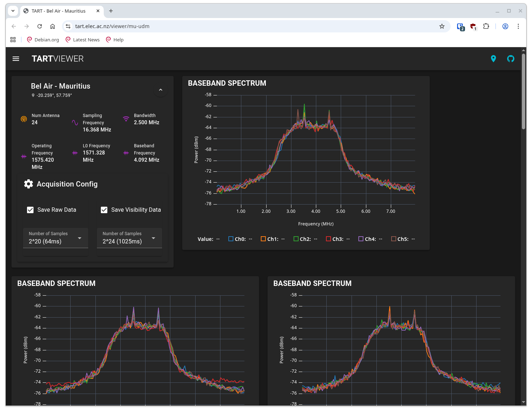The width and height of the screenshot is (532, 417).
Task: Click the Acquisition Config gear icon
Action: [28, 184]
